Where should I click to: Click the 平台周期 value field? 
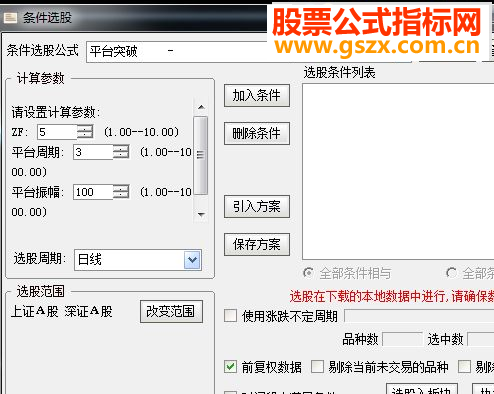[x=93, y=152]
